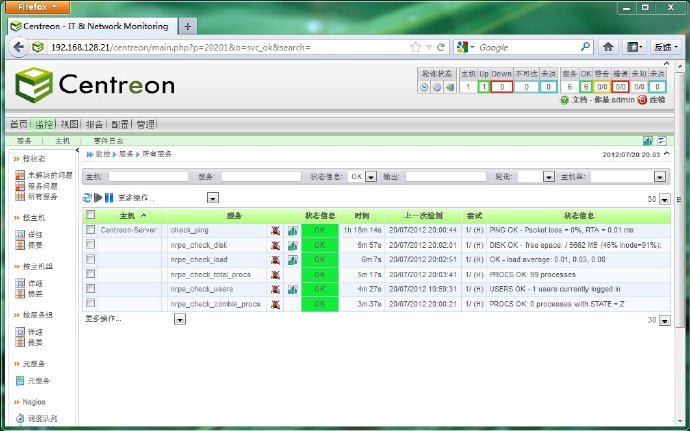The height and width of the screenshot is (431, 690).
Task: Click the Centreon-Server host link
Action: point(128,230)
